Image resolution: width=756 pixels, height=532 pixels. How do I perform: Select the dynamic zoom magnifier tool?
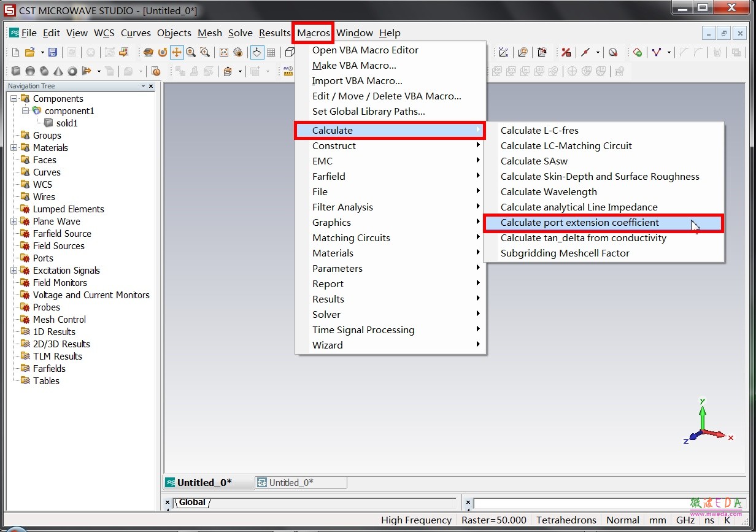(191, 53)
